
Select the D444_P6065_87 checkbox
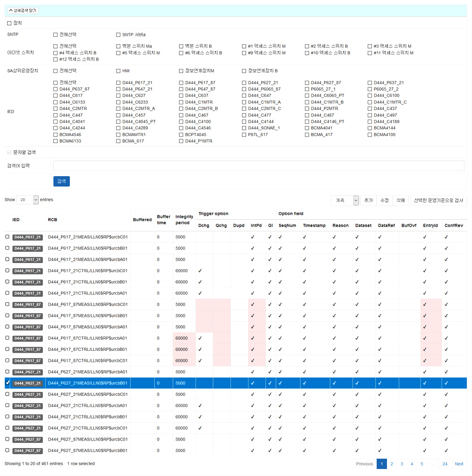pos(244,89)
